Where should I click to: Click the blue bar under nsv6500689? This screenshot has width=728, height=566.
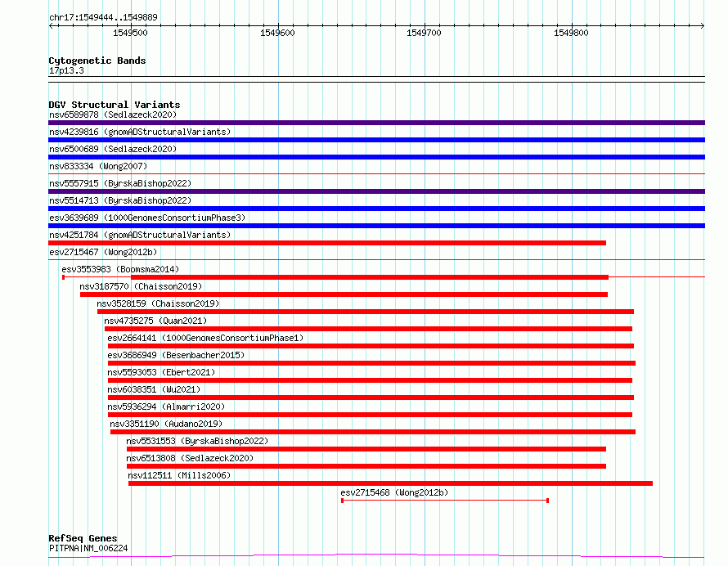click(376, 157)
